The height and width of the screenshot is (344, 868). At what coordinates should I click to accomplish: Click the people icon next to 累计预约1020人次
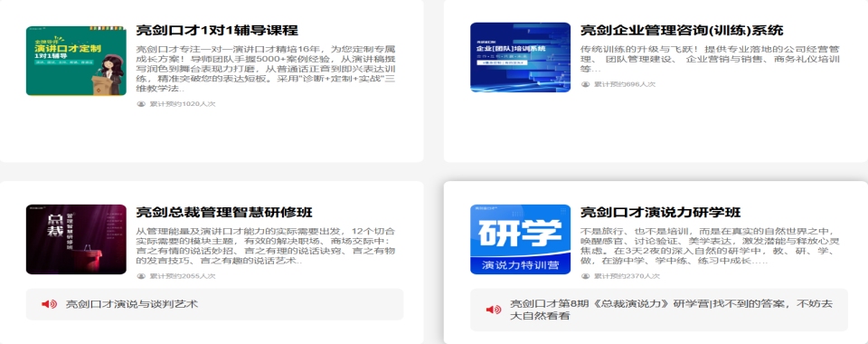pos(141,103)
